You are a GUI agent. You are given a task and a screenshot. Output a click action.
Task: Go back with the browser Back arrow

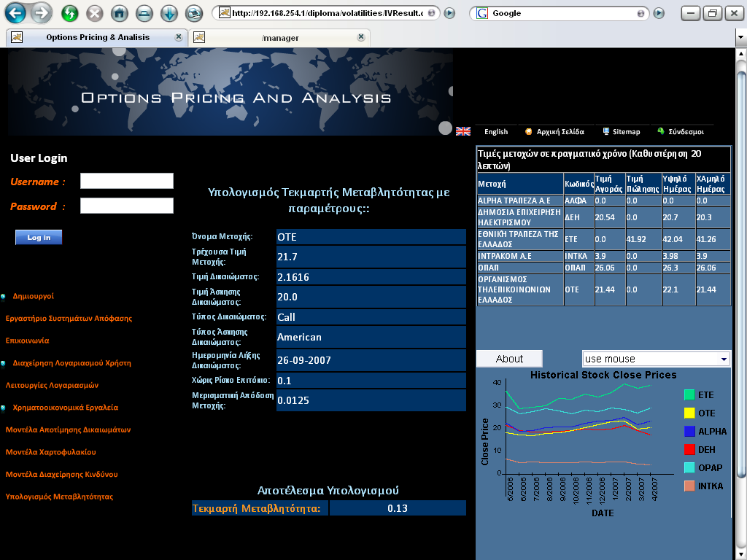coord(15,13)
